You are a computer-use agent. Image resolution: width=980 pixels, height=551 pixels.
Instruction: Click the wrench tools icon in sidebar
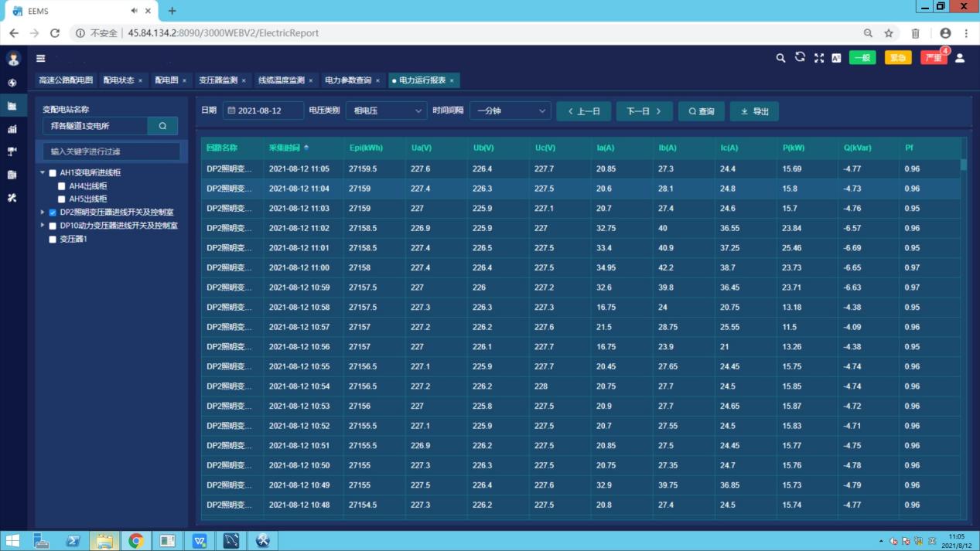point(12,198)
